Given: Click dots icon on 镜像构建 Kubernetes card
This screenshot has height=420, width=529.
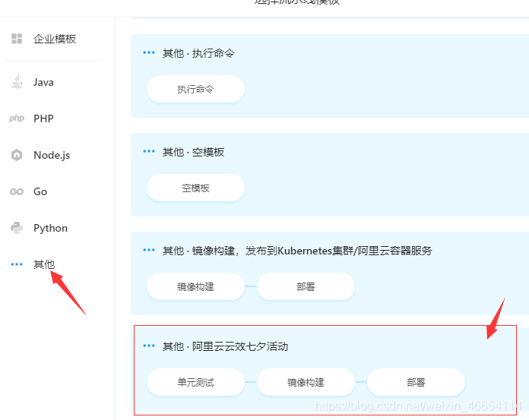Looking at the screenshot, I should pyautogui.click(x=149, y=250).
